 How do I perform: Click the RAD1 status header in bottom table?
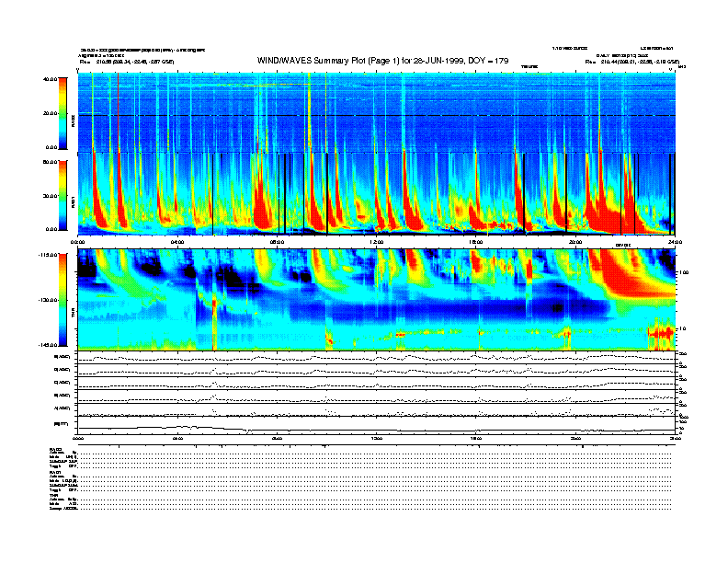click(x=55, y=472)
